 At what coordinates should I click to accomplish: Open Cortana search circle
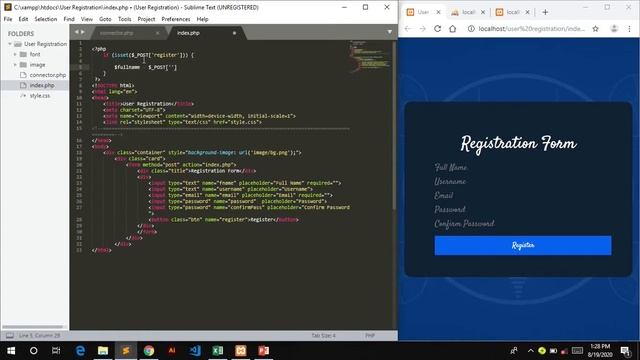pos(33,351)
